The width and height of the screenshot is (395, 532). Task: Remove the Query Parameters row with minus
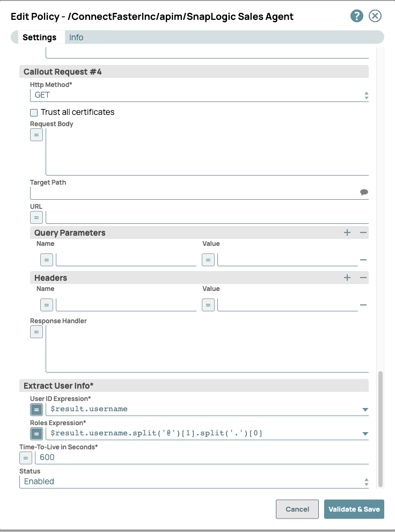363,260
